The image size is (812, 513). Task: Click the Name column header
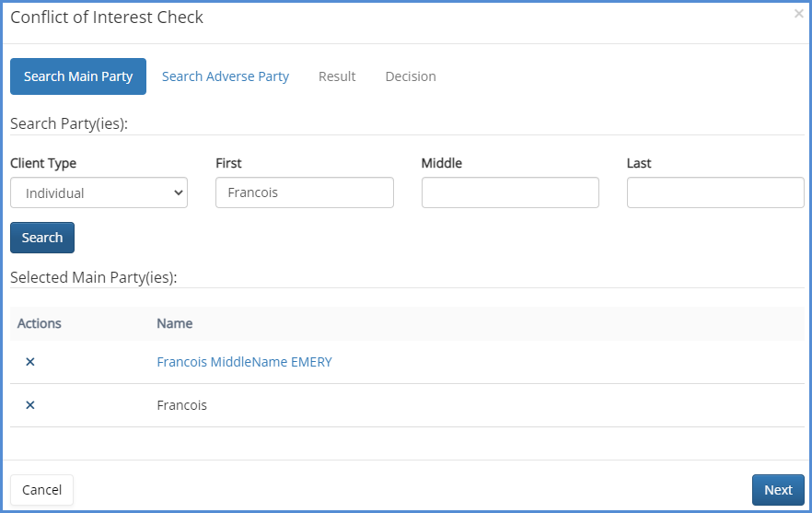(x=174, y=323)
